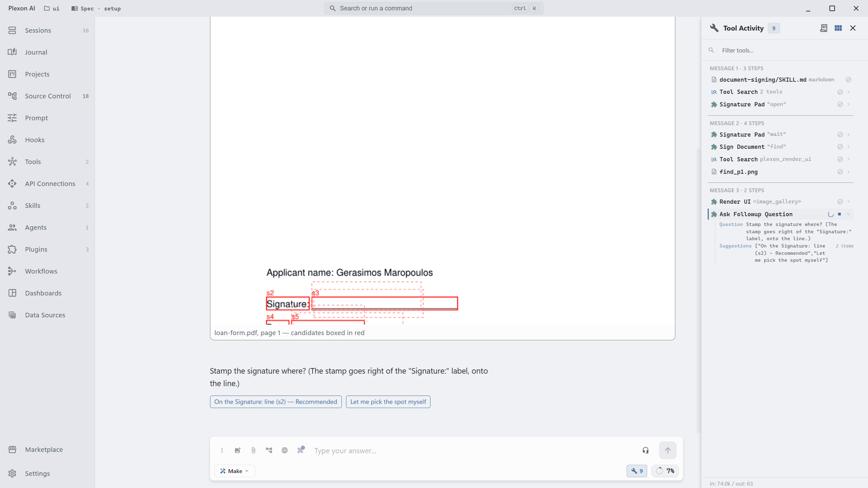Image resolution: width=868 pixels, height=488 pixels.
Task: Click the Workflows icon
Action: coord(12,271)
